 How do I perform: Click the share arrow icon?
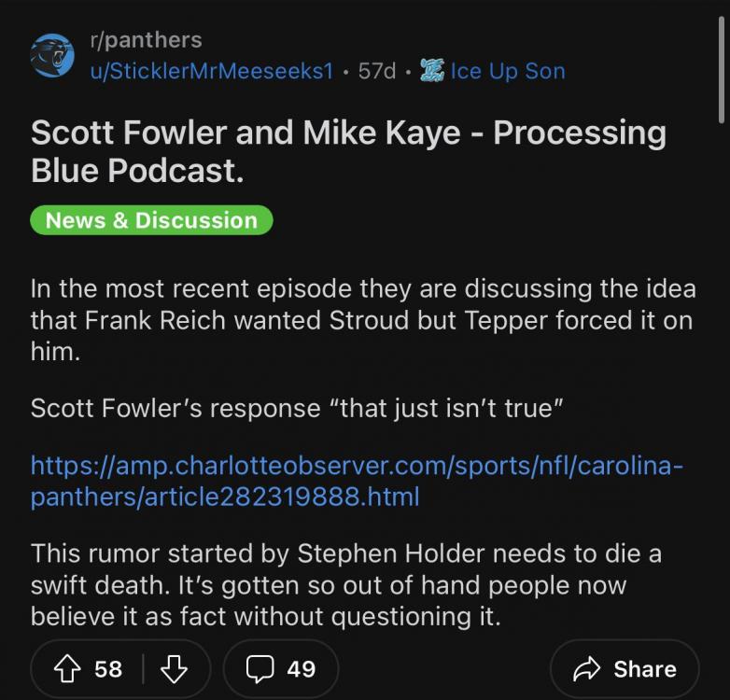click(588, 669)
